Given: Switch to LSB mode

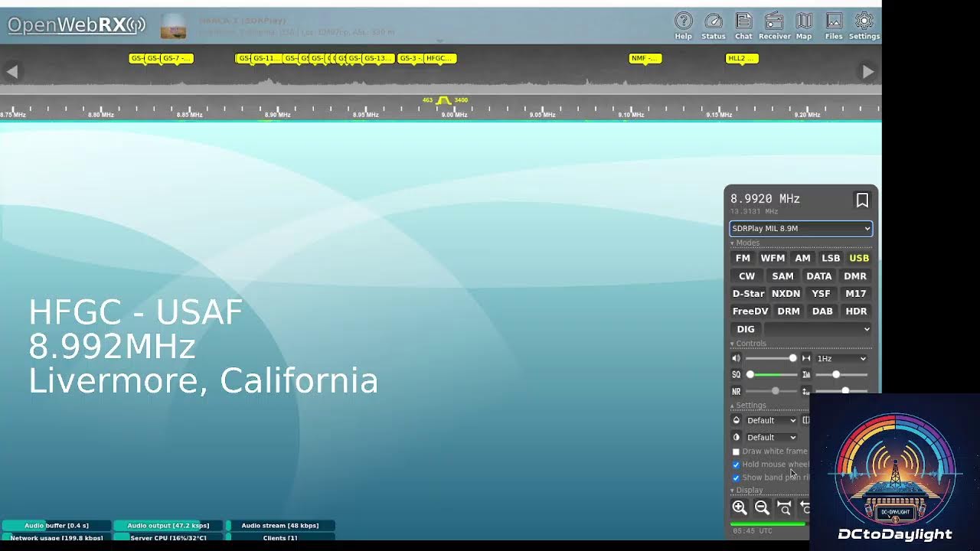Looking at the screenshot, I should click(x=831, y=258).
